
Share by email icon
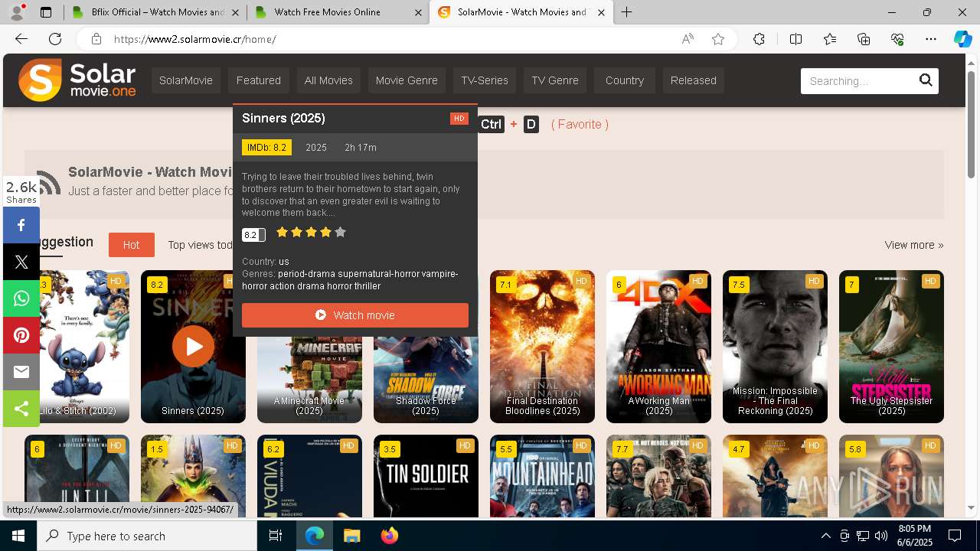(x=21, y=372)
